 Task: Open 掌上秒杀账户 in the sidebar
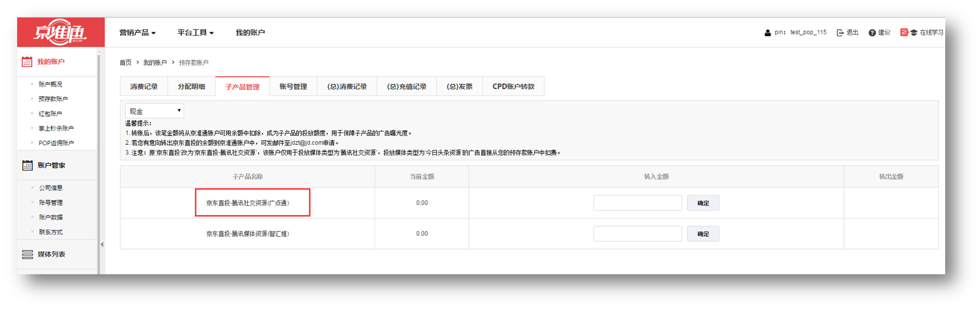tap(56, 128)
